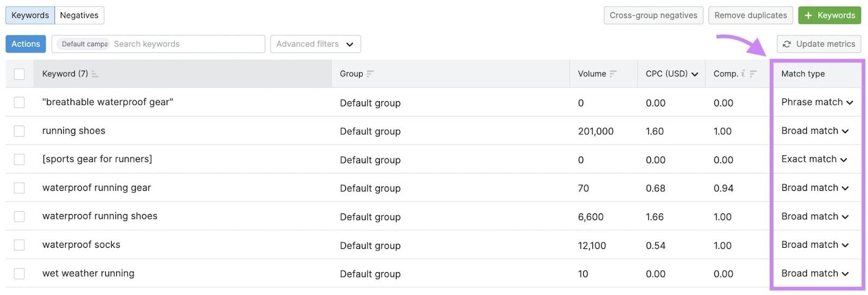Sort by Comp. column icon
The height and width of the screenshot is (295, 868).
753,74
